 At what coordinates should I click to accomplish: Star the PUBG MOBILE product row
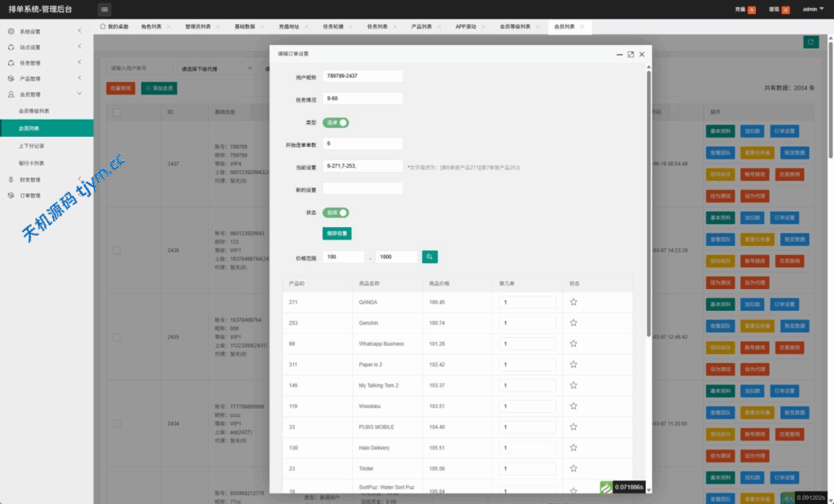[573, 427]
